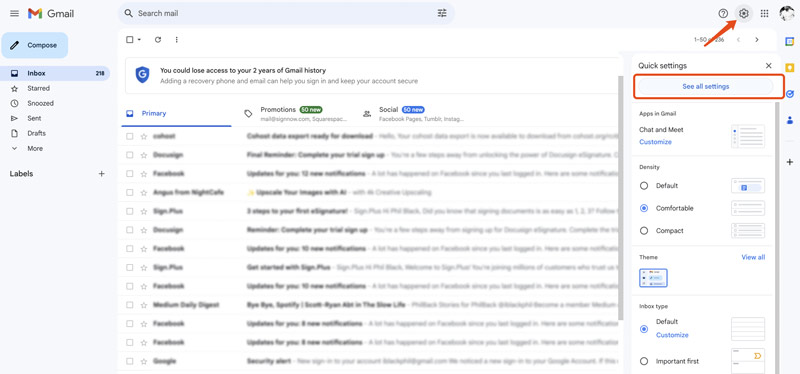Select the cohost email checkbox
800x374 pixels.
(x=130, y=136)
